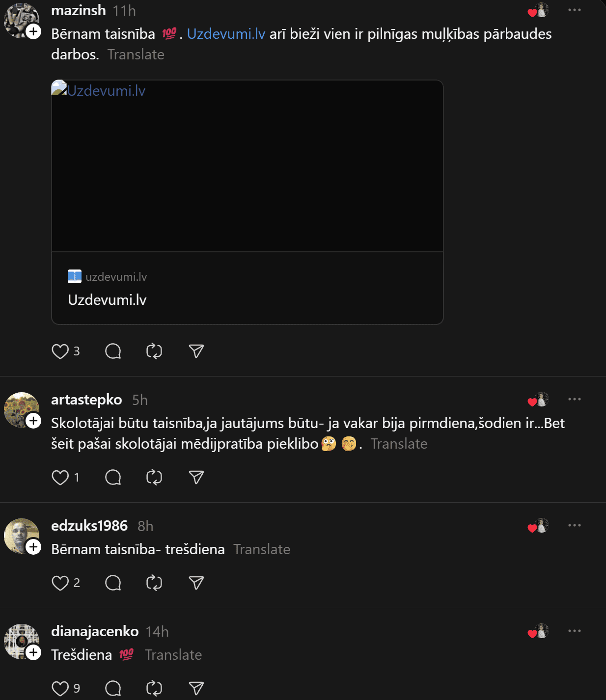Follow mazinsh using plus badge
Image resolution: width=606 pixels, height=700 pixels.
[33, 31]
